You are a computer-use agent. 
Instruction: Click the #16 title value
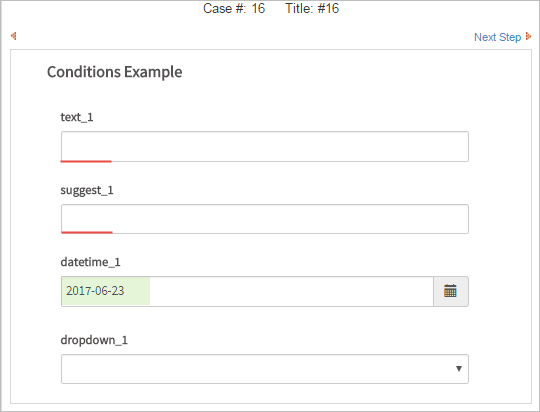pos(329,8)
